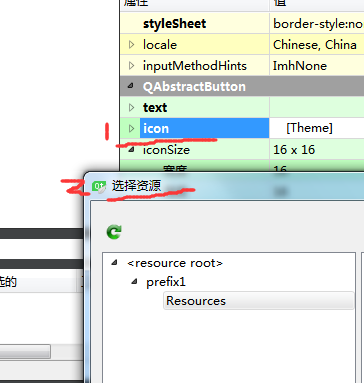Viewport: 364px width, 383px height.
Task: Click the Qt icon in the 选择资源 title bar
Action: tap(99, 187)
